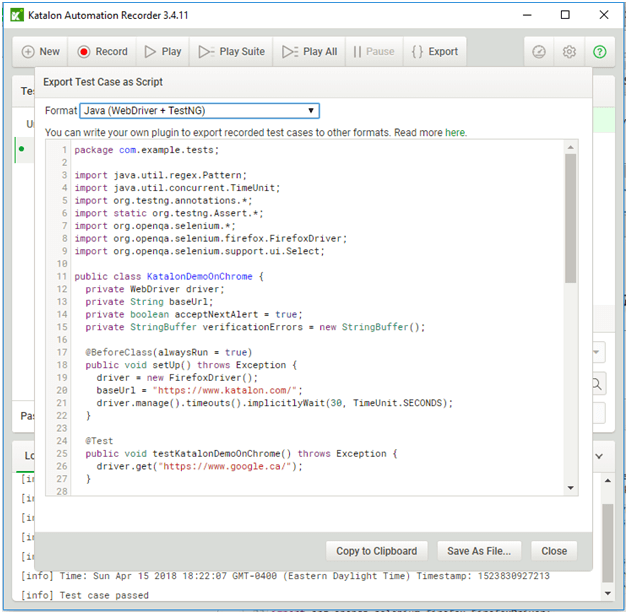
Task: Open the partially hidden dropdown arrow on right
Action: pyautogui.click(x=598, y=352)
